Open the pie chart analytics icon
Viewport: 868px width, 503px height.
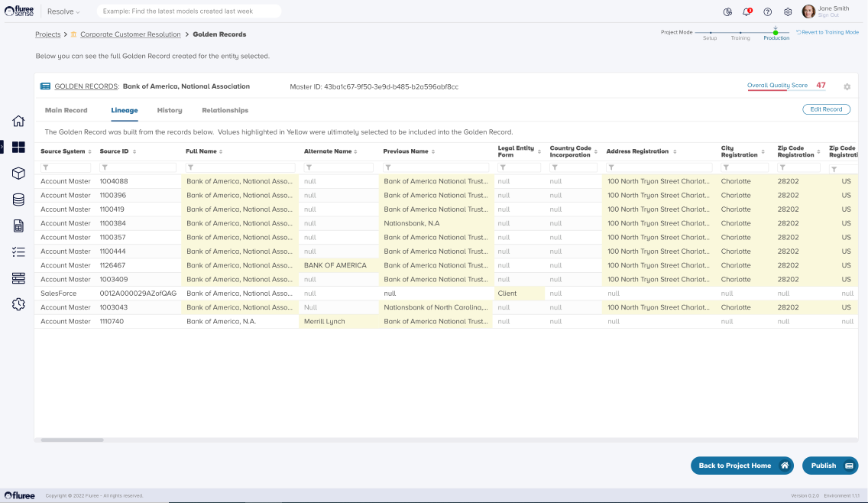[727, 11]
